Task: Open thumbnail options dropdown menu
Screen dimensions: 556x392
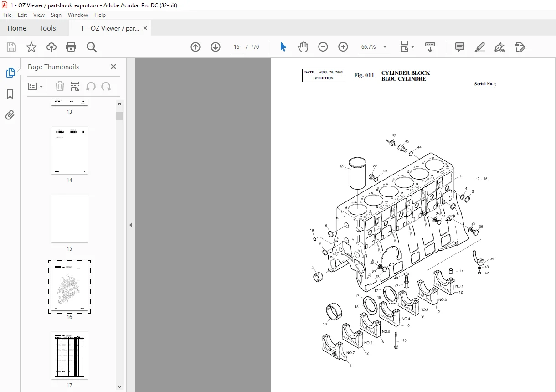Action: point(36,86)
